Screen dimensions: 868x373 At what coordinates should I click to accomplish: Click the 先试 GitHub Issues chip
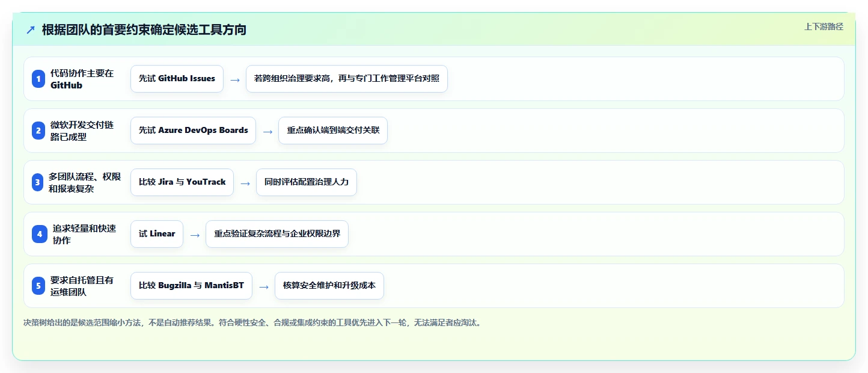tap(177, 79)
